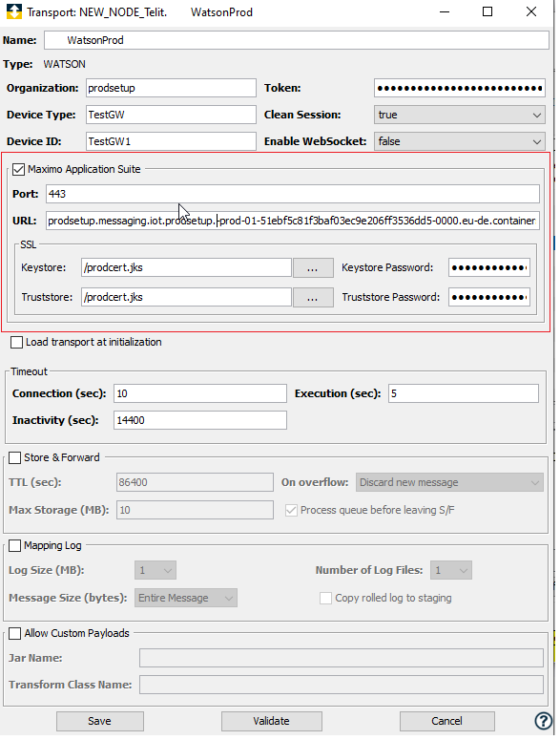The width and height of the screenshot is (560, 740).
Task: Click the Device Type input field
Action: click(x=171, y=115)
